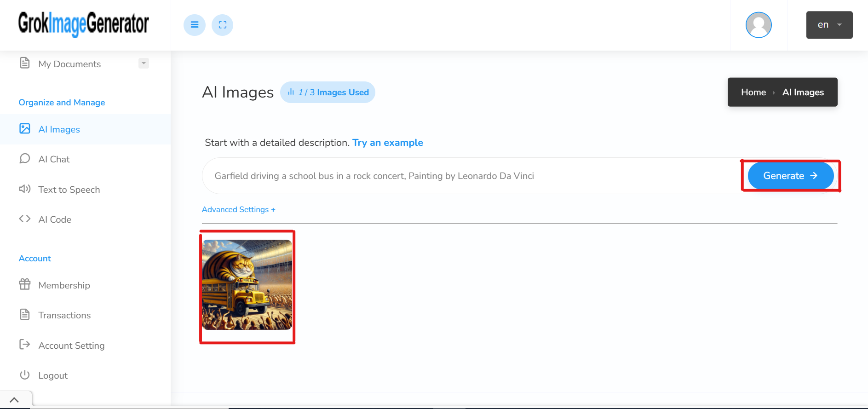
Task: Expand Advanced Settings +
Action: (239, 209)
